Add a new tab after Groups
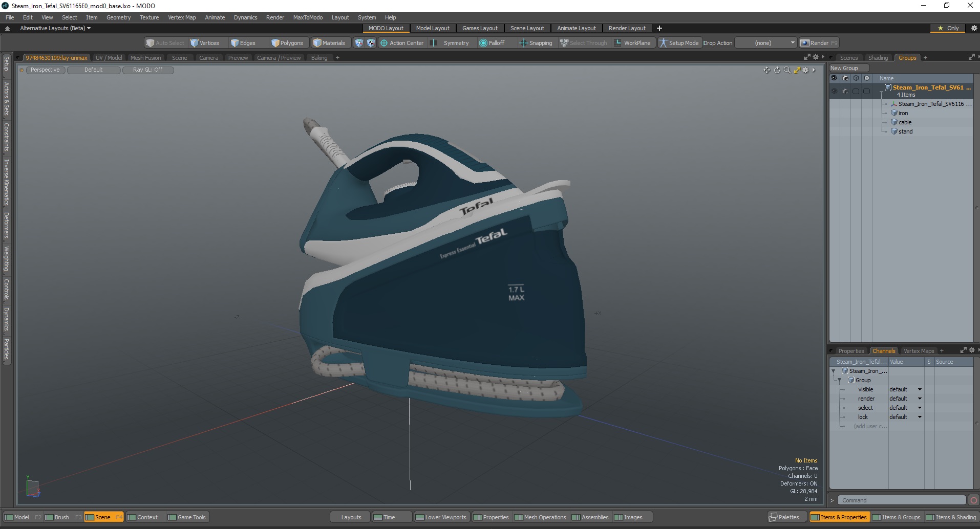 925,58
